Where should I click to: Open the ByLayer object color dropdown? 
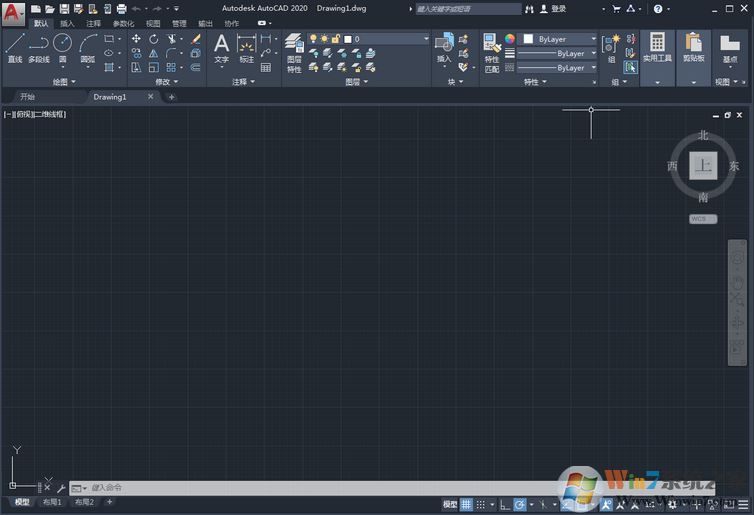pos(557,39)
